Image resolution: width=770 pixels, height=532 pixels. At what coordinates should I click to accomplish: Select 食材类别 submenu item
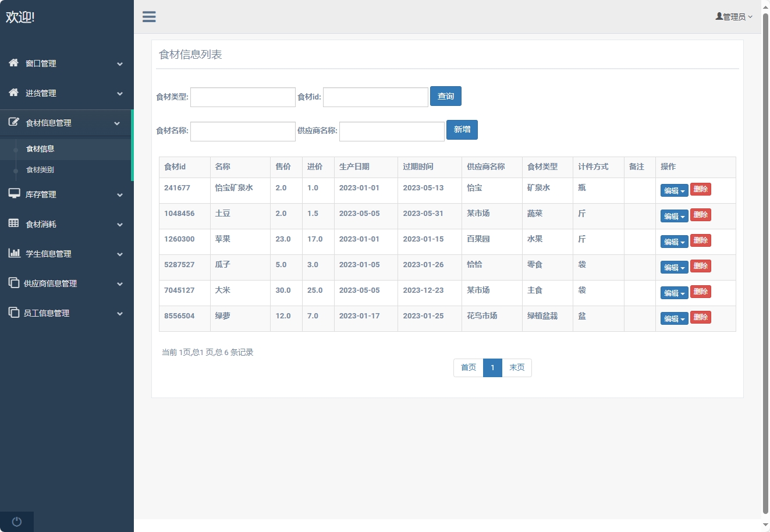(x=40, y=170)
